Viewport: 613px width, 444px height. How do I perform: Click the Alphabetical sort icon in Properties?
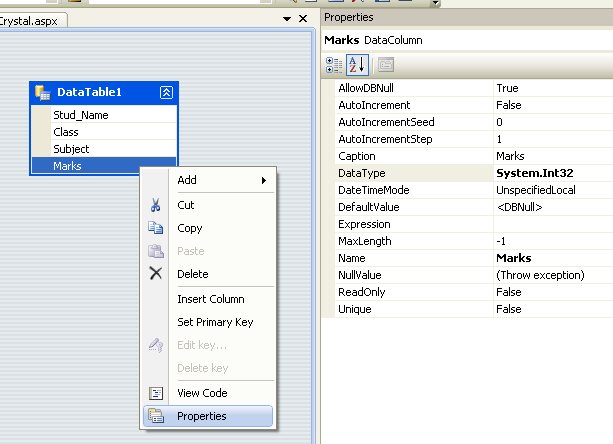[357, 64]
